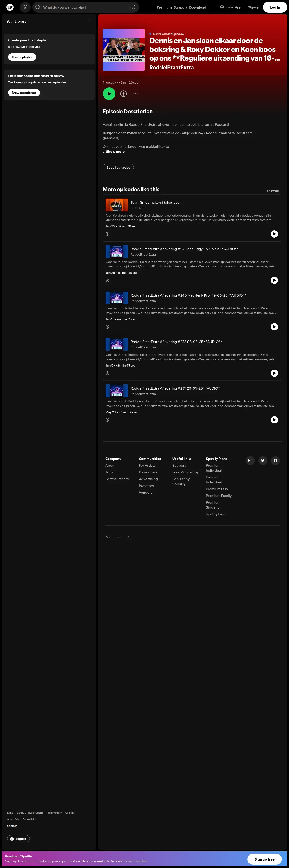Expand description with Show more

coord(114,152)
